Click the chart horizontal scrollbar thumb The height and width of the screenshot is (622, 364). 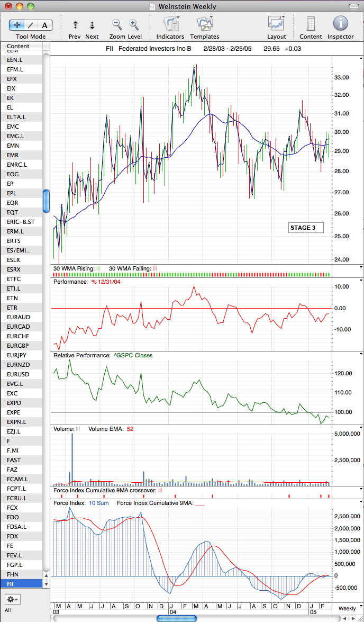point(177,618)
